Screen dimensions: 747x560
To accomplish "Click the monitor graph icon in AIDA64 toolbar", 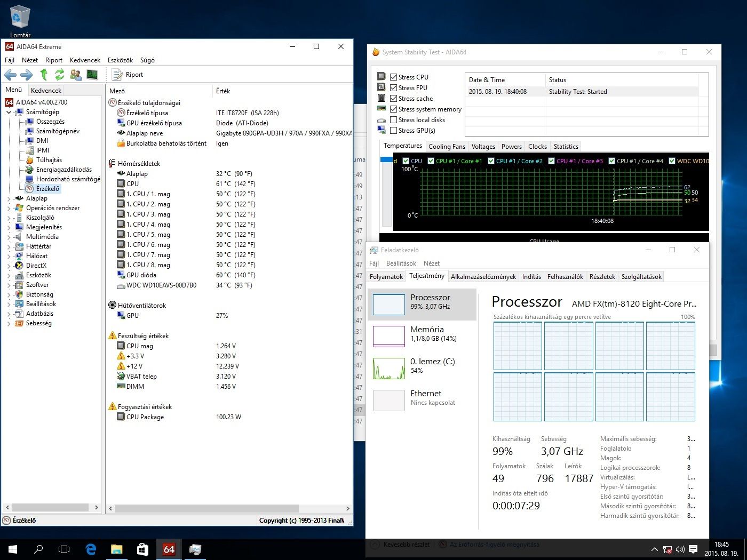I will click(92, 75).
